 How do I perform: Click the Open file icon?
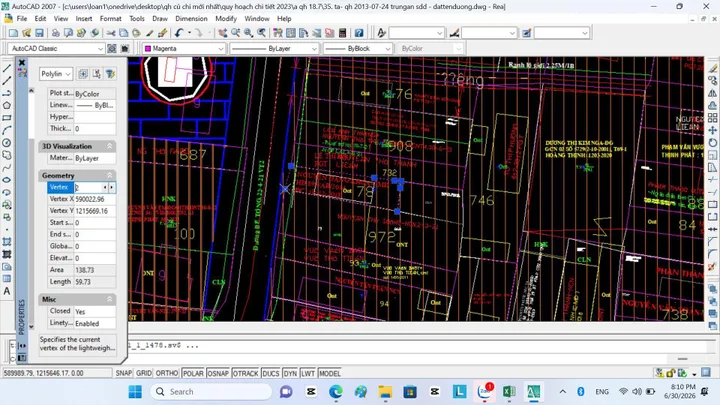pyautogui.click(x=26, y=33)
